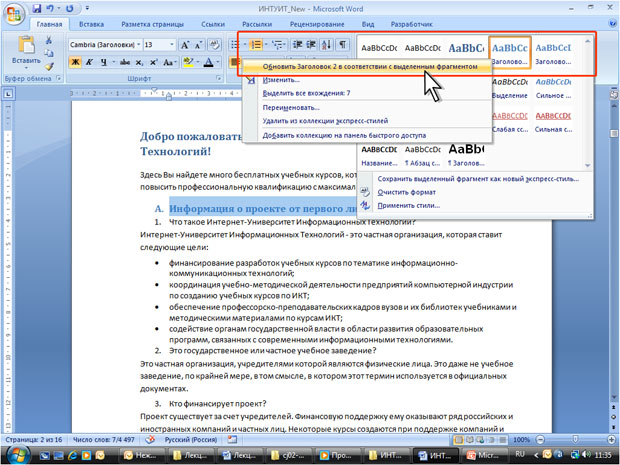
Task: Toggle Underline (Ч) formatting
Action: coord(104,62)
